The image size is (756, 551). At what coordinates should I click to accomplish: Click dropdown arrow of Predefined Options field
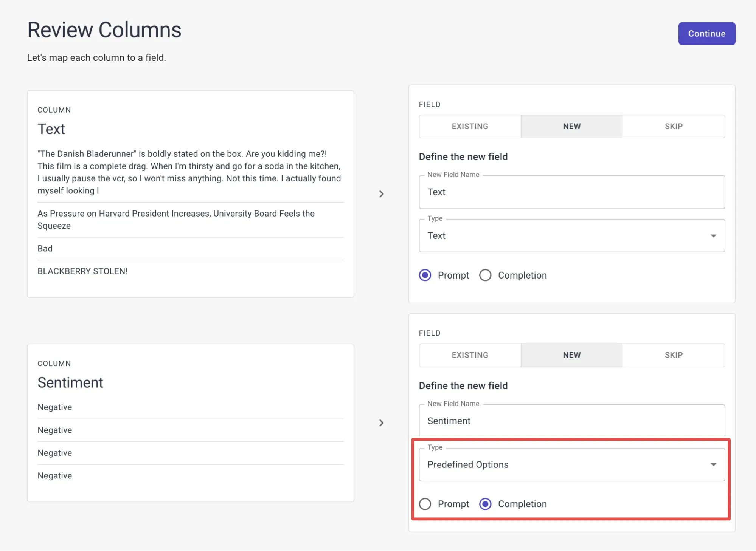pyautogui.click(x=713, y=464)
